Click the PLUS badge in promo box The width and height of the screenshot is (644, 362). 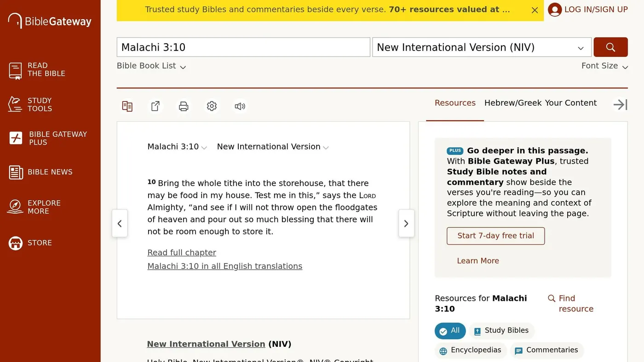[x=455, y=151]
